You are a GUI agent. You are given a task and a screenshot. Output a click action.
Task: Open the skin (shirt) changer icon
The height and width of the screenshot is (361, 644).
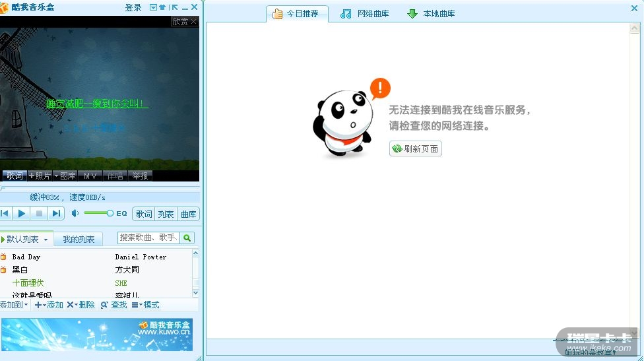click(x=162, y=7)
